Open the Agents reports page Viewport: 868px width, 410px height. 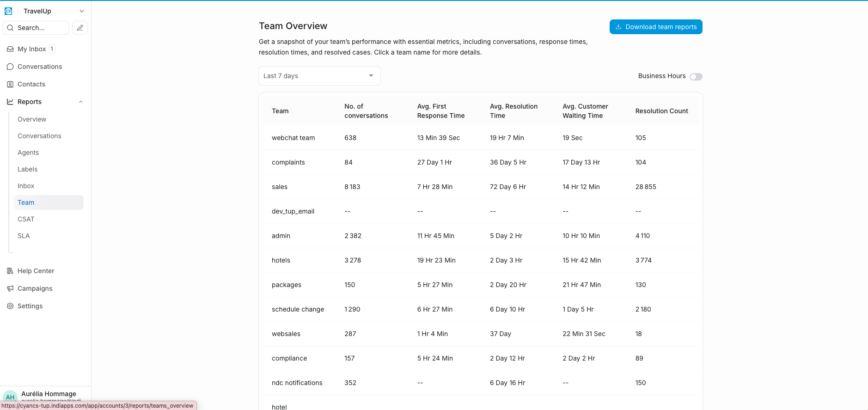click(x=28, y=153)
